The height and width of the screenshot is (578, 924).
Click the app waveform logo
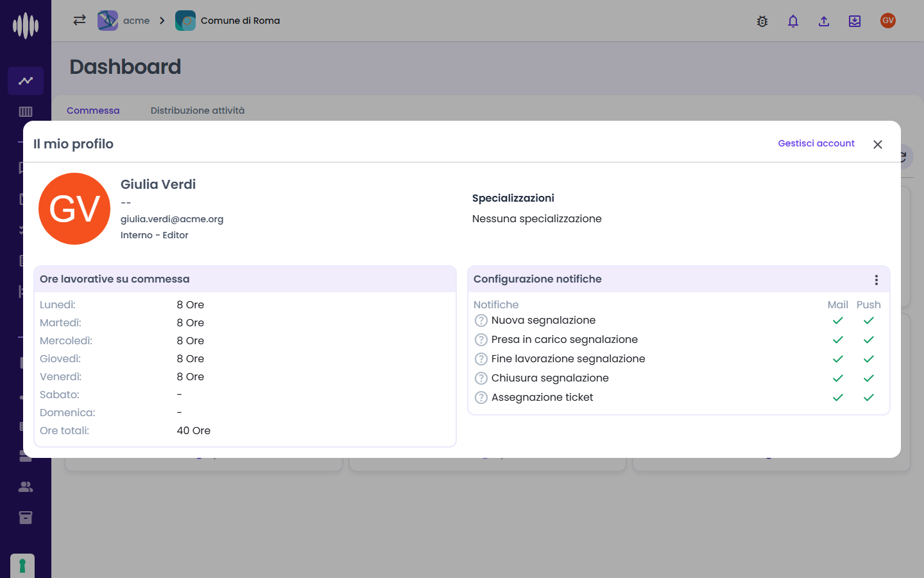click(26, 26)
